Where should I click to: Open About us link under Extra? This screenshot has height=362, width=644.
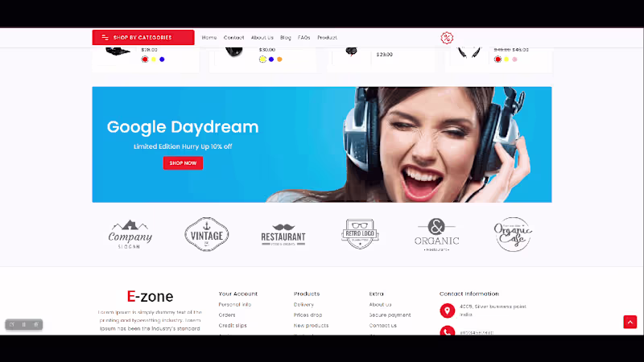(380, 305)
